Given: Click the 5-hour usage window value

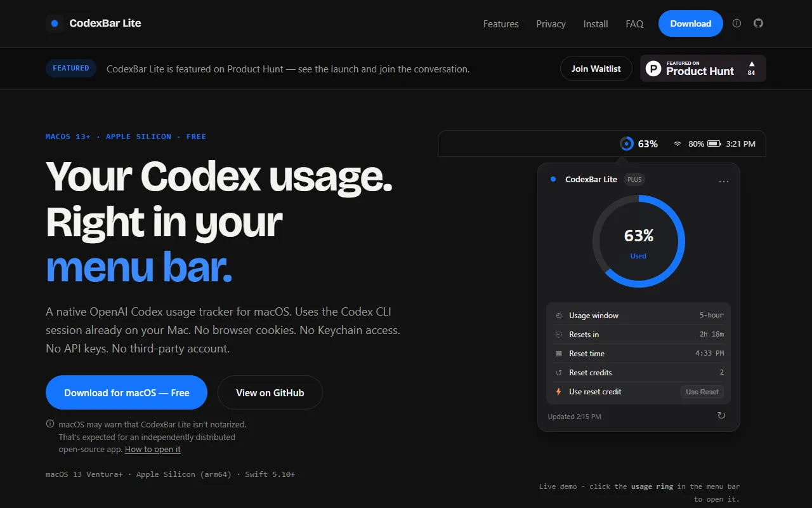Looking at the screenshot, I should tap(712, 315).
